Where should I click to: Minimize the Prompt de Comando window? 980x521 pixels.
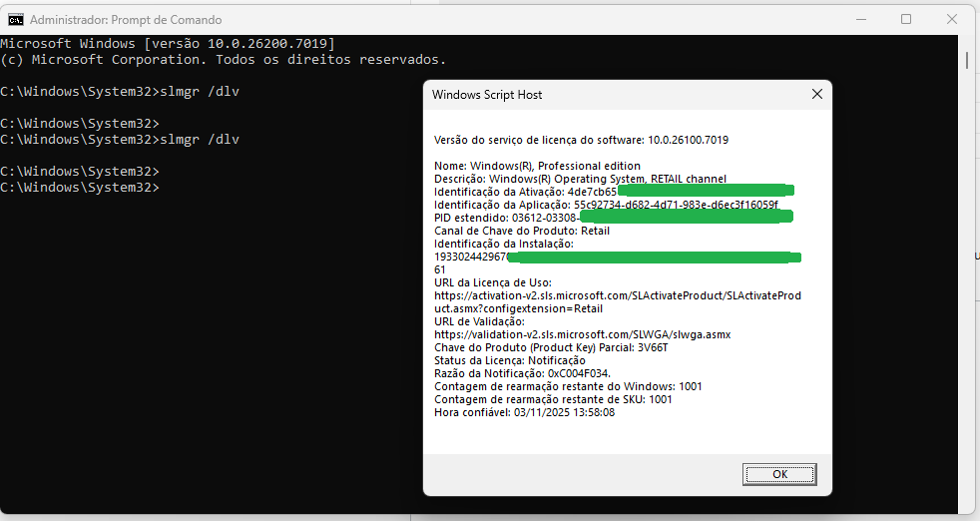click(861, 19)
